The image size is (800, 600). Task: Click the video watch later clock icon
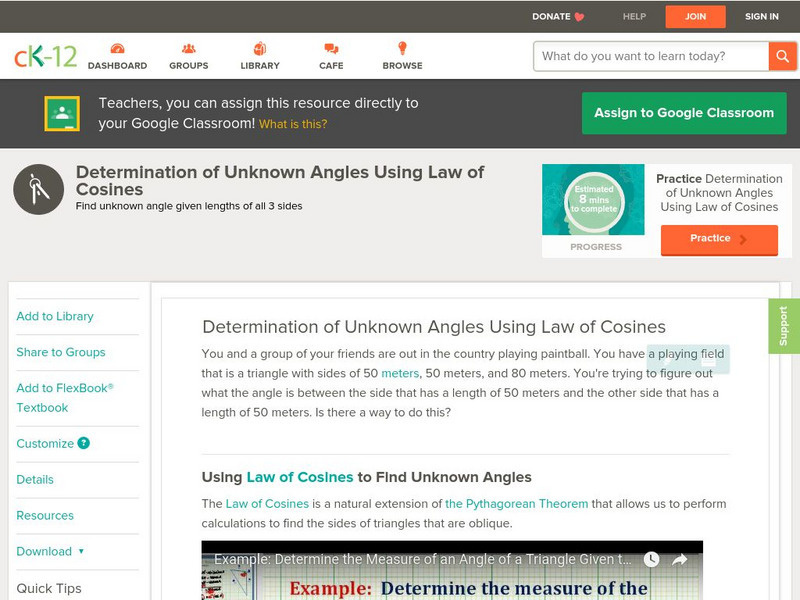coord(651,560)
